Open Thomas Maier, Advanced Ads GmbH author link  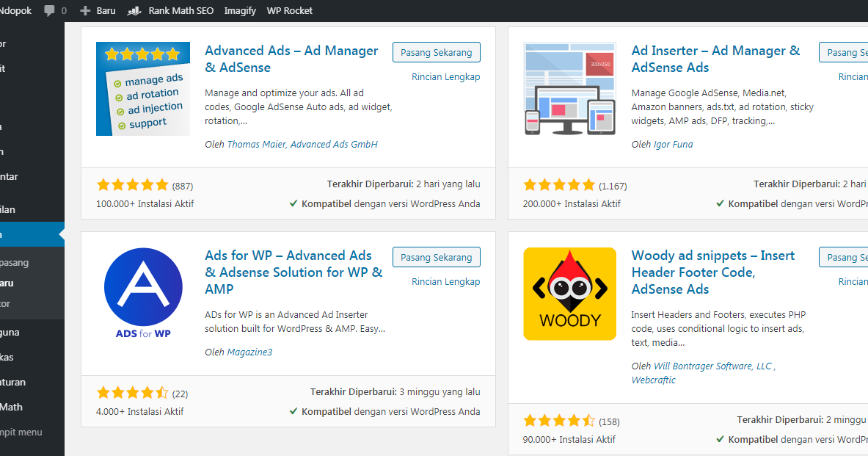(302, 145)
